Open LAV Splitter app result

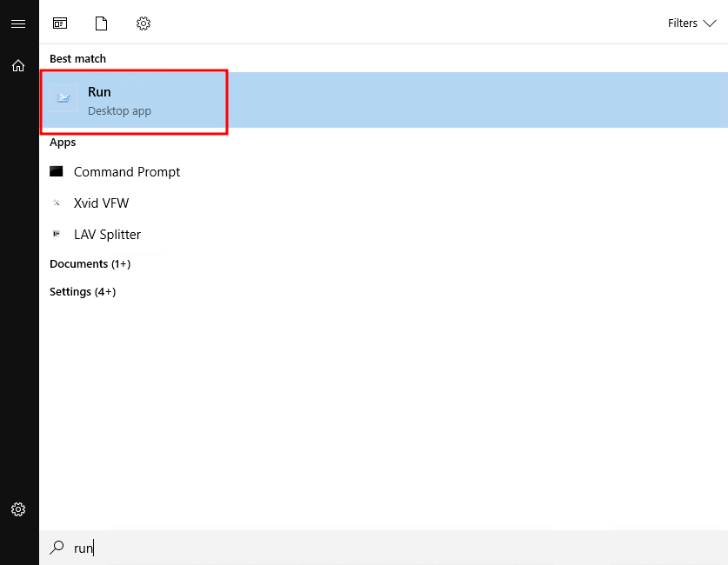pyautogui.click(x=384, y=234)
